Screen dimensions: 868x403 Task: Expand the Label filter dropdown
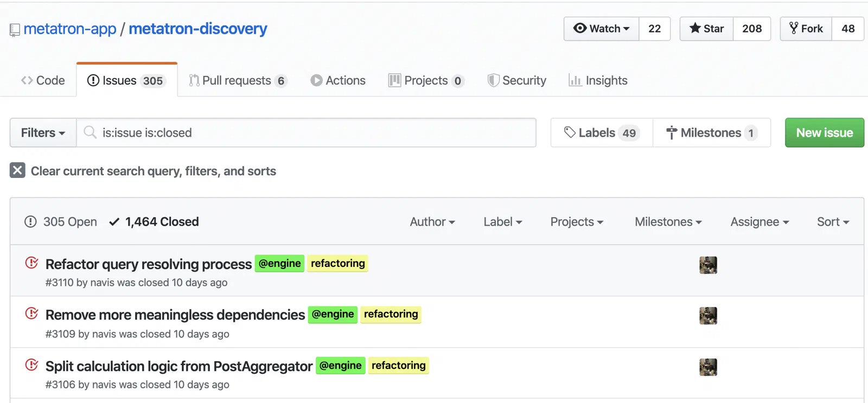tap(503, 222)
